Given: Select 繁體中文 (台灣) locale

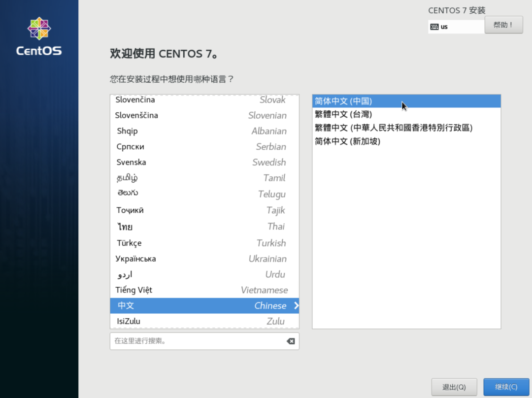Looking at the screenshot, I should [406, 114].
